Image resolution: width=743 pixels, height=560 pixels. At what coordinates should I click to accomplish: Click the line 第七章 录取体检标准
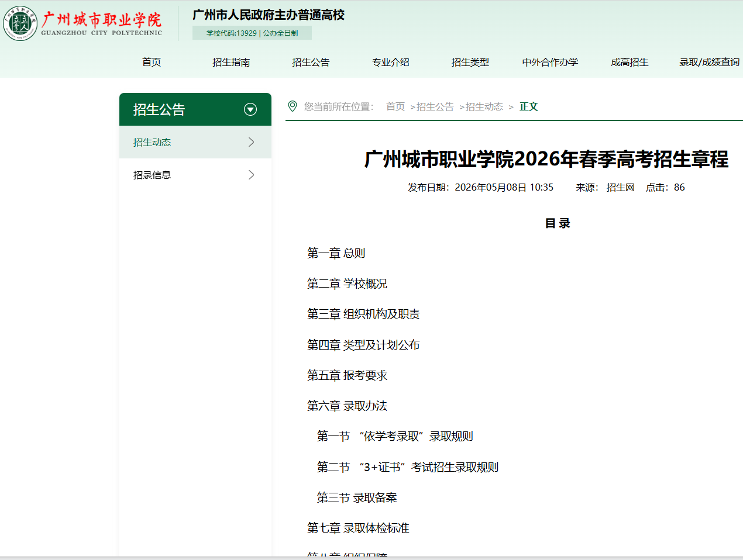(358, 528)
